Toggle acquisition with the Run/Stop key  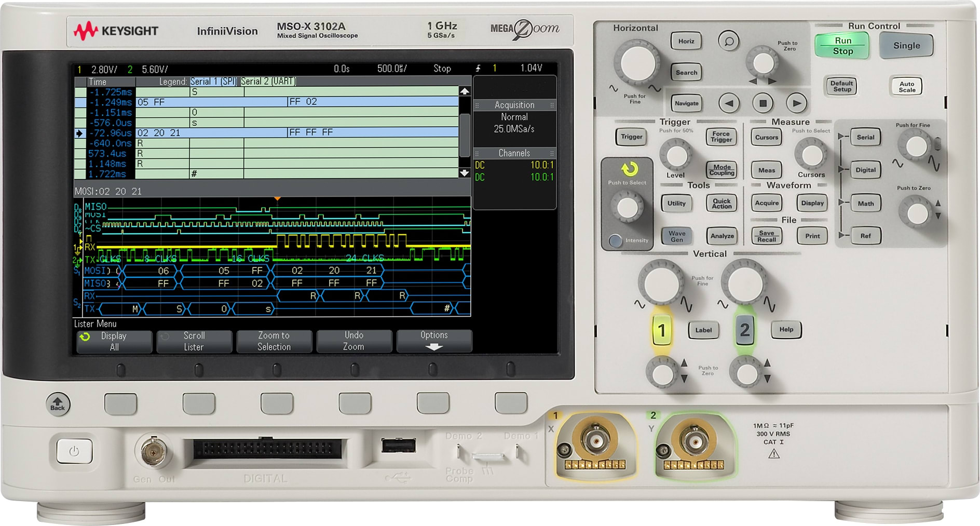click(842, 46)
